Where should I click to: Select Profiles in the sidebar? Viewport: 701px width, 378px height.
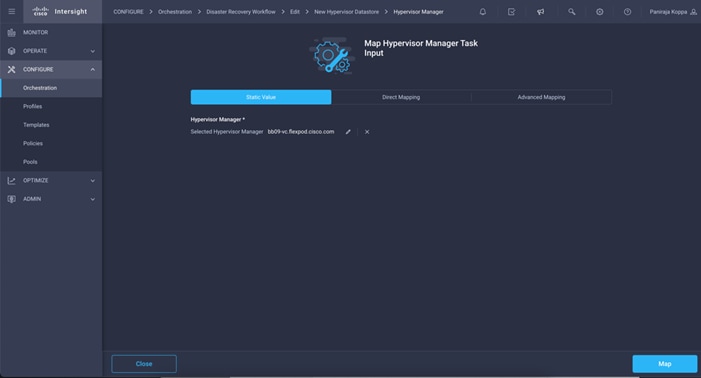point(51,106)
